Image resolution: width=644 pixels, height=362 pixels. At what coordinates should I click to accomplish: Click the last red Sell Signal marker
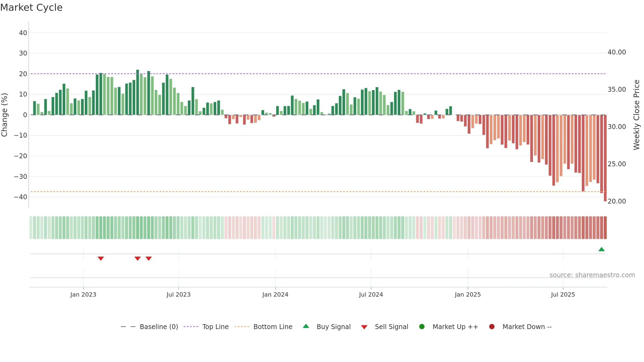[x=149, y=258]
